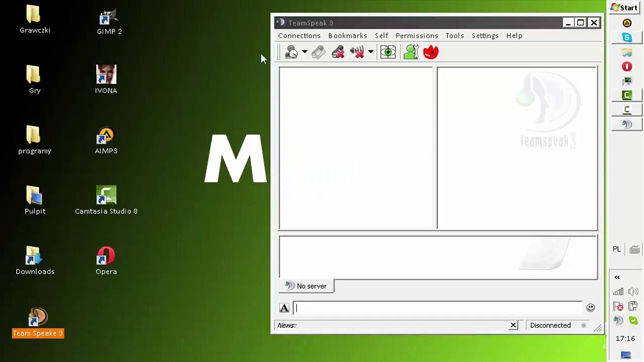Select the Gry desktop folder
The image size is (644, 362).
coord(35,80)
